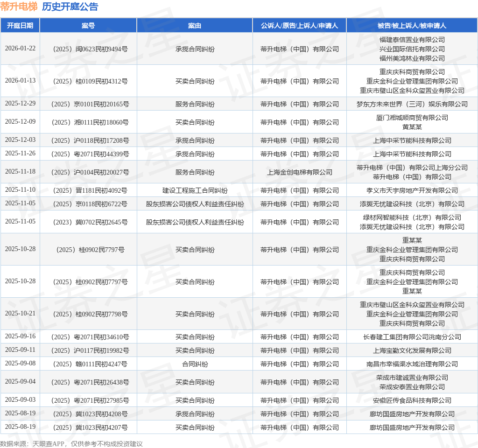Click date cell 2025-09-08
Screen dimensions: 478x448
click(20, 363)
